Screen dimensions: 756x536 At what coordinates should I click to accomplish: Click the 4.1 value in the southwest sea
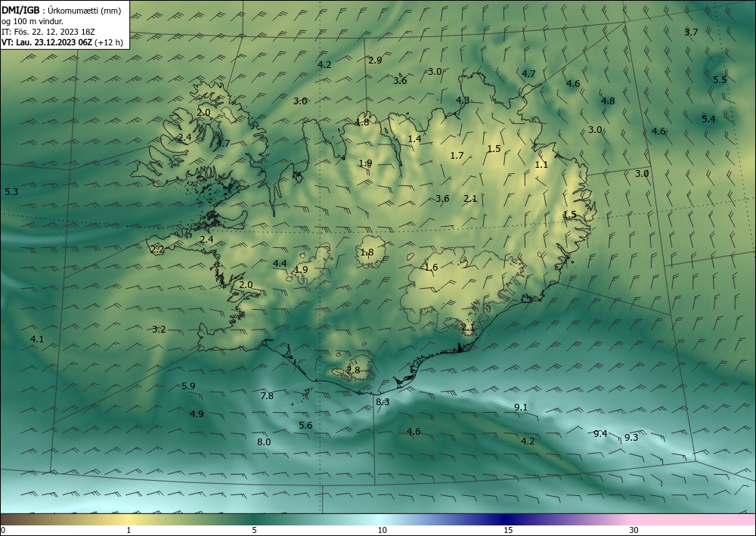pos(37,339)
